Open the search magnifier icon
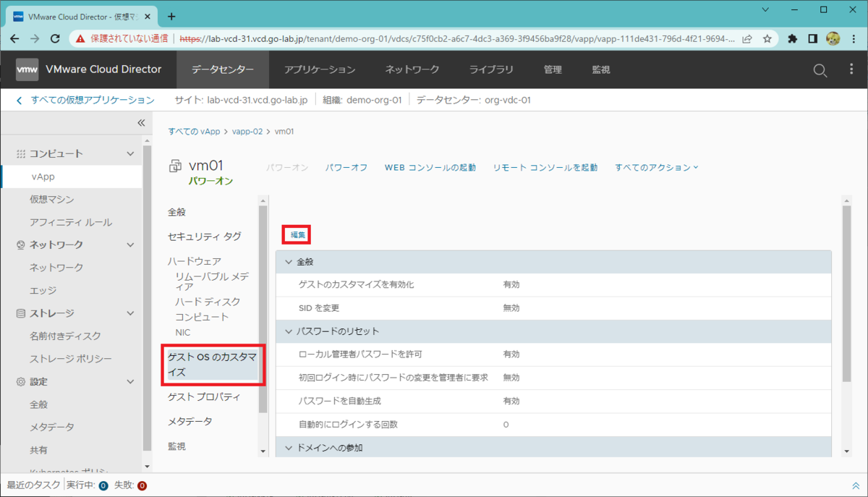Image resolution: width=868 pixels, height=497 pixels. pyautogui.click(x=820, y=70)
